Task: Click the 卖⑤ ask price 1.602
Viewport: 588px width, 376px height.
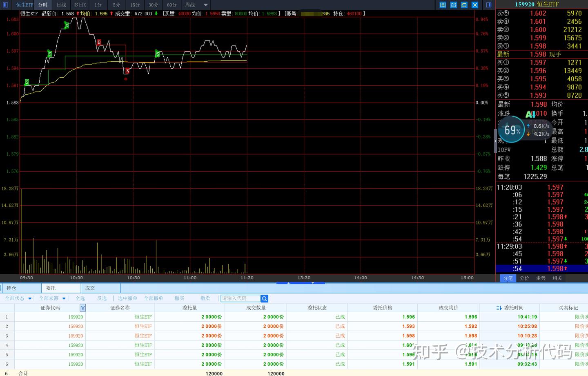Action: 538,13
